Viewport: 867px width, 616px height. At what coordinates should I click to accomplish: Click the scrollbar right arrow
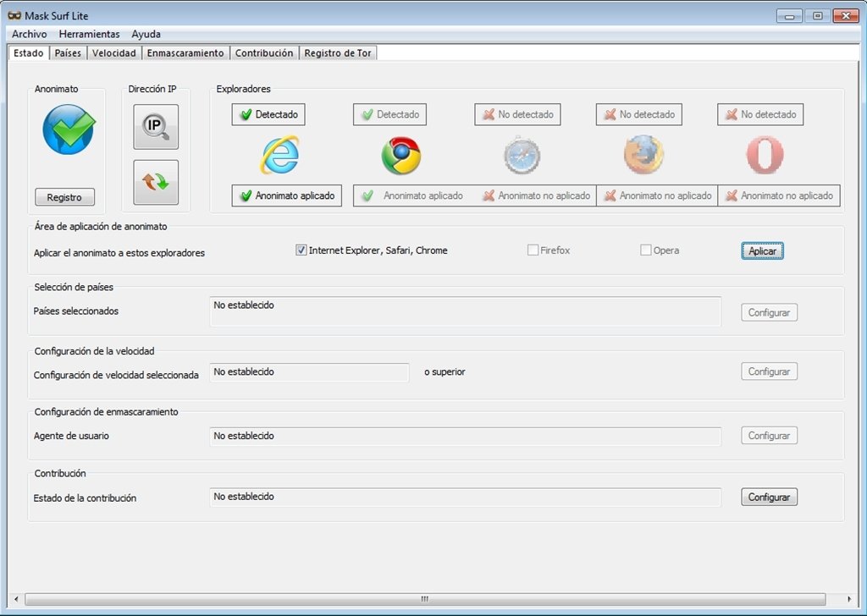click(x=848, y=599)
